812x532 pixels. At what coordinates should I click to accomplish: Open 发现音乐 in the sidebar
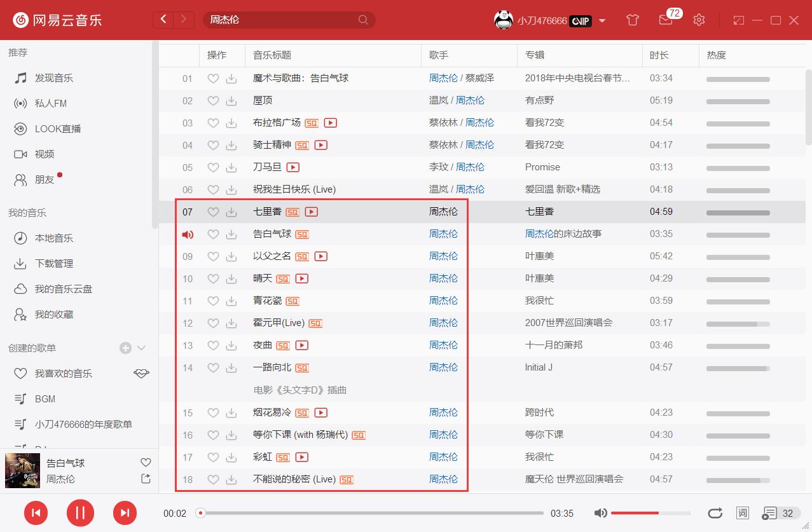point(54,78)
